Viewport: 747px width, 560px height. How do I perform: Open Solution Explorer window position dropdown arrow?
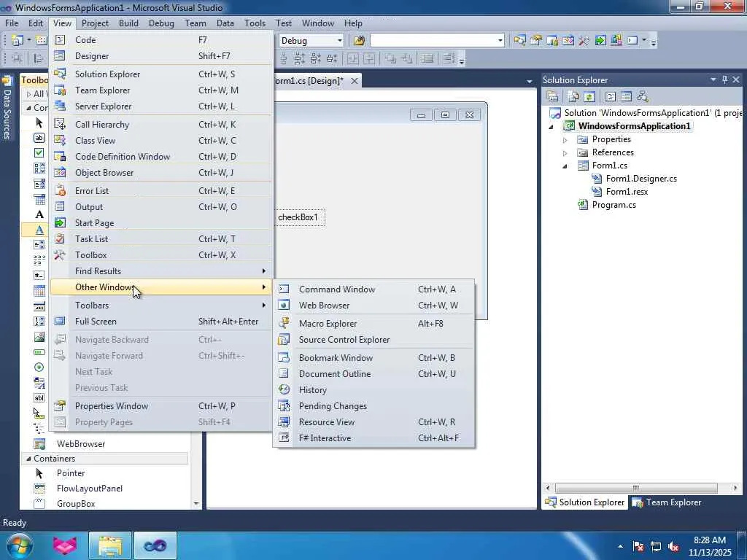pyautogui.click(x=713, y=79)
